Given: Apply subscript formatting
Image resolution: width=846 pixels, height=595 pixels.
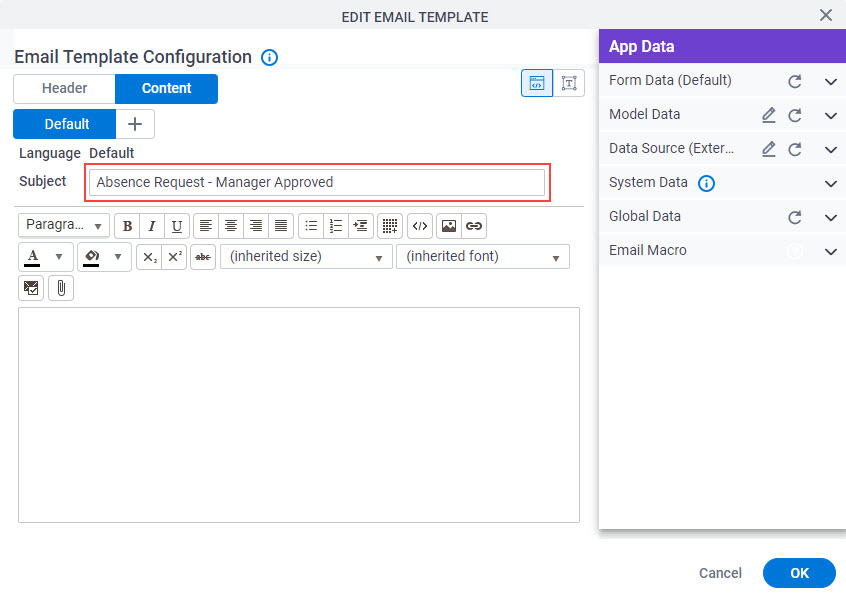Looking at the screenshot, I should coord(149,257).
